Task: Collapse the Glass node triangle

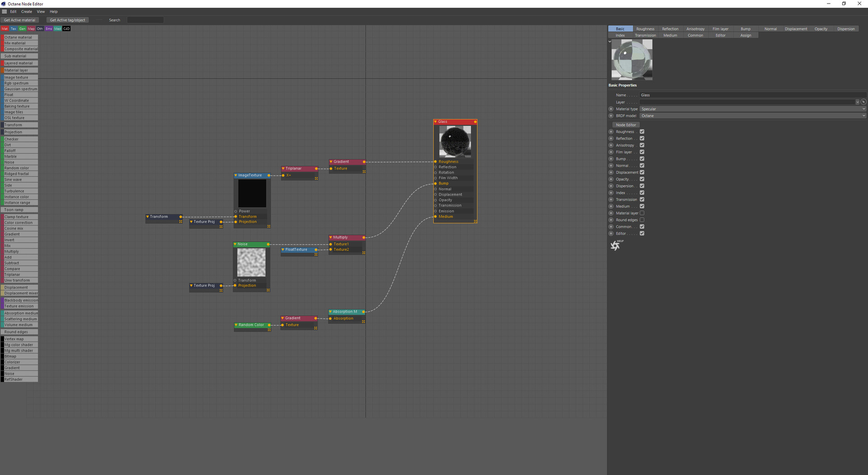Action: point(435,122)
